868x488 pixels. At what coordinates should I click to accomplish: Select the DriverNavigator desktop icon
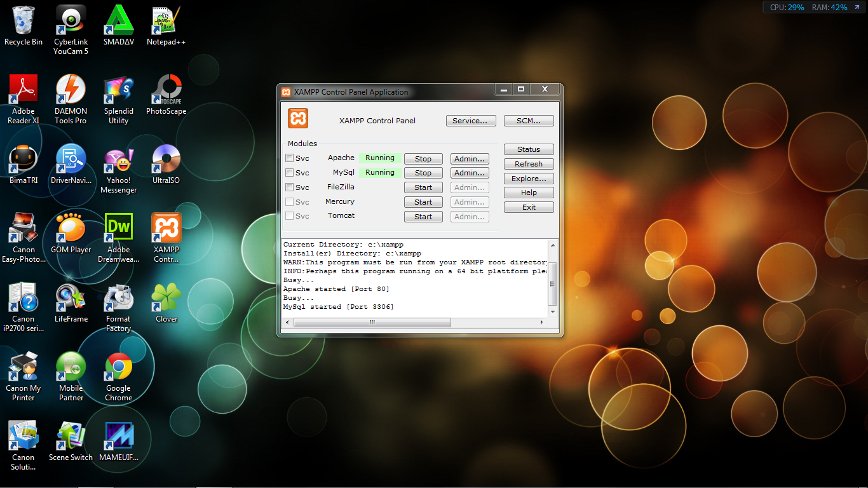[x=71, y=164]
